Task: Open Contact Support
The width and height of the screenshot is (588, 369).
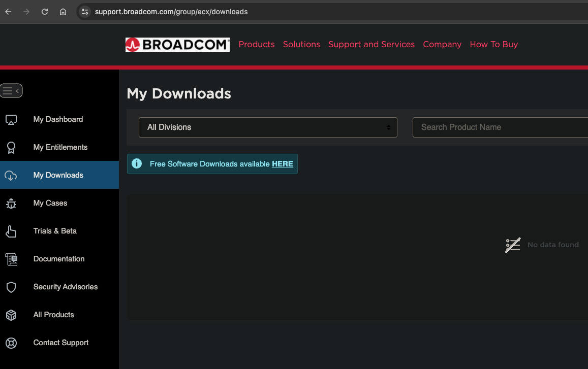Action: pos(61,343)
